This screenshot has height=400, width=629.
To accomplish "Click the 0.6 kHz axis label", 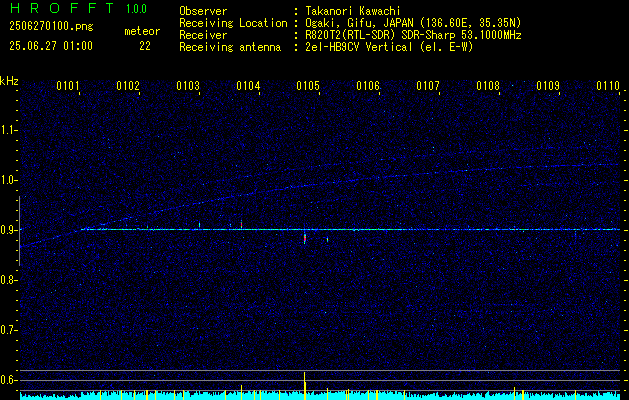I will 8,380.
